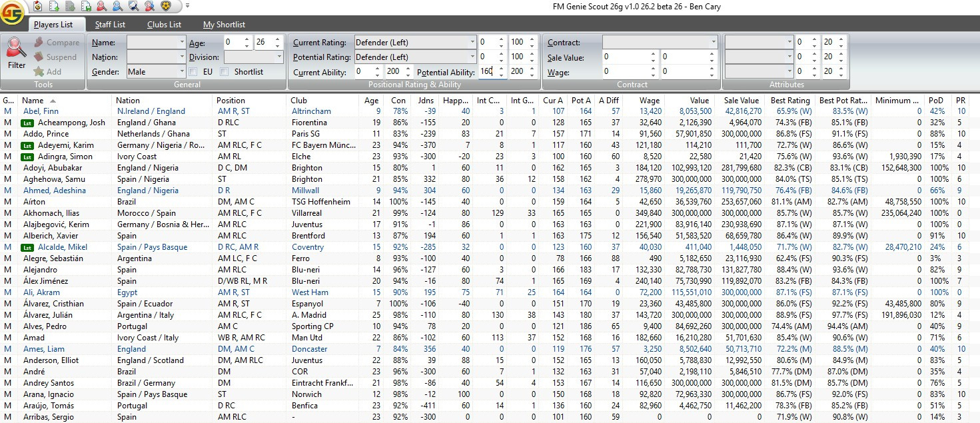The height and width of the screenshot is (423, 980).
Task: Open the customize quick access toolbar arrow
Action: (x=188, y=6)
